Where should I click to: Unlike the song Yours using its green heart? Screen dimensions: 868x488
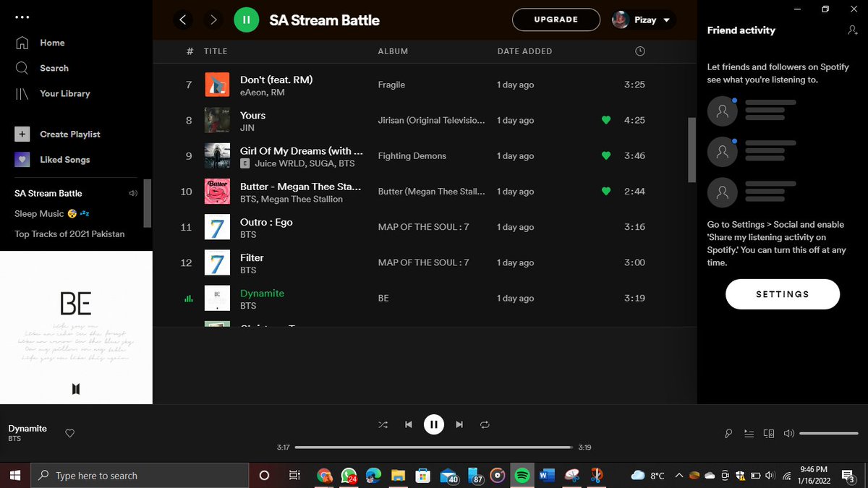click(606, 120)
